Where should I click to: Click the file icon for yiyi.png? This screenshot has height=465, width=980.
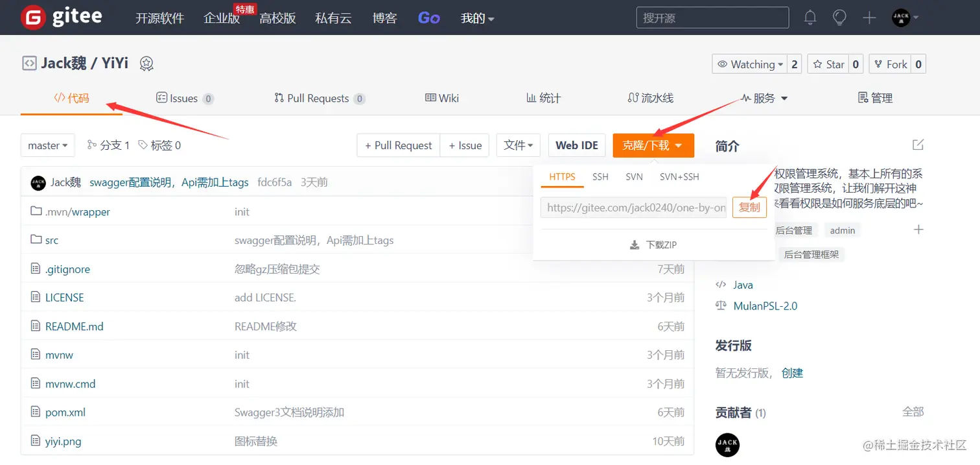36,441
